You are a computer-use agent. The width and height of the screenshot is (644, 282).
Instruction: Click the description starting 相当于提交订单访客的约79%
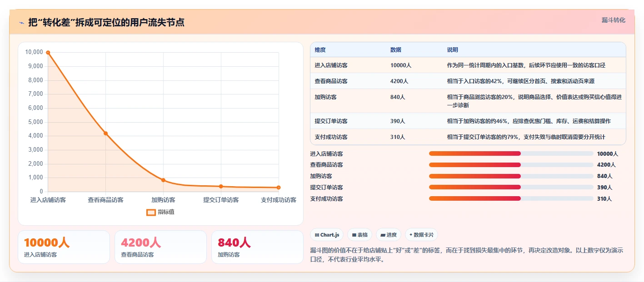pos(526,137)
